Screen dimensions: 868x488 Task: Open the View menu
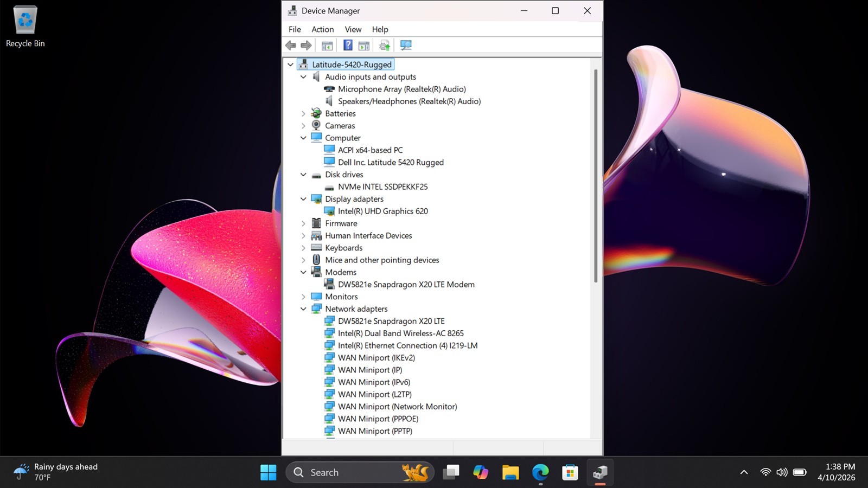[353, 29]
